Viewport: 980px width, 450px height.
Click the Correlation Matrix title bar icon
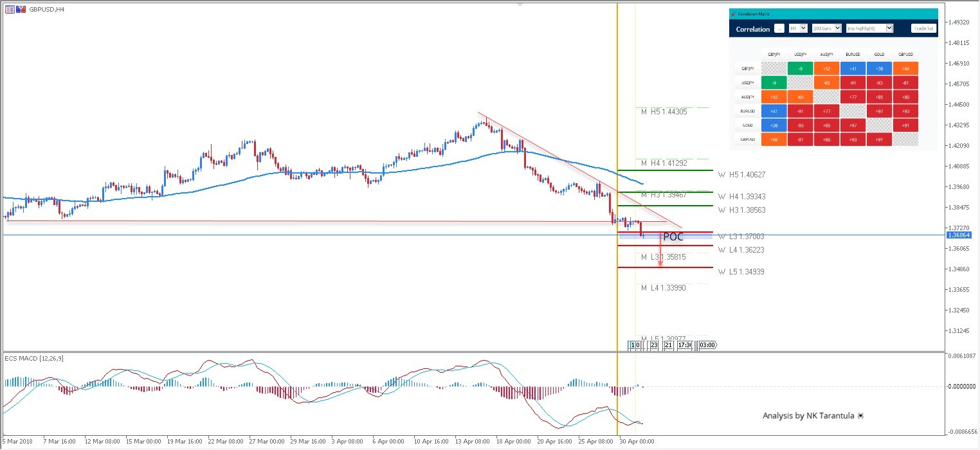(x=733, y=14)
